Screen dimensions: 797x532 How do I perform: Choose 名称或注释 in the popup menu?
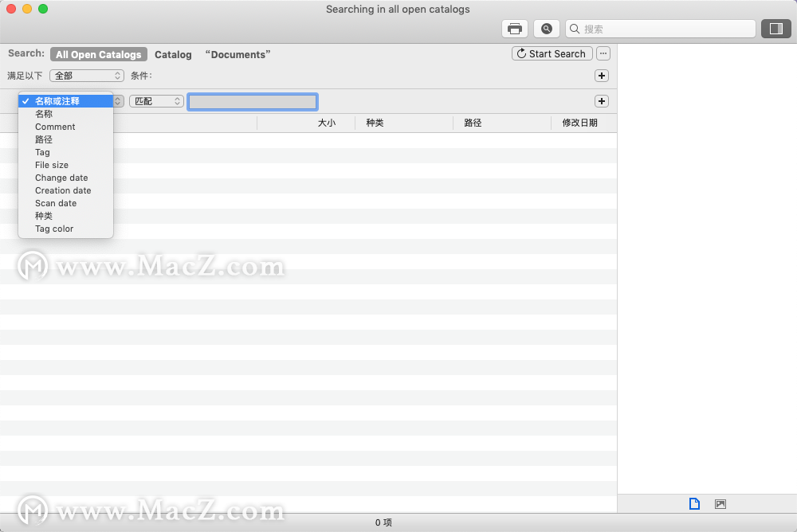[x=65, y=101]
